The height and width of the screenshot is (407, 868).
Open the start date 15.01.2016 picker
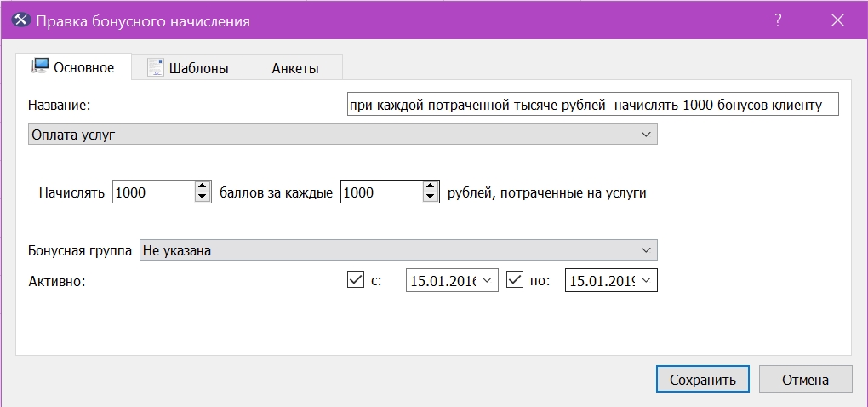coord(487,281)
